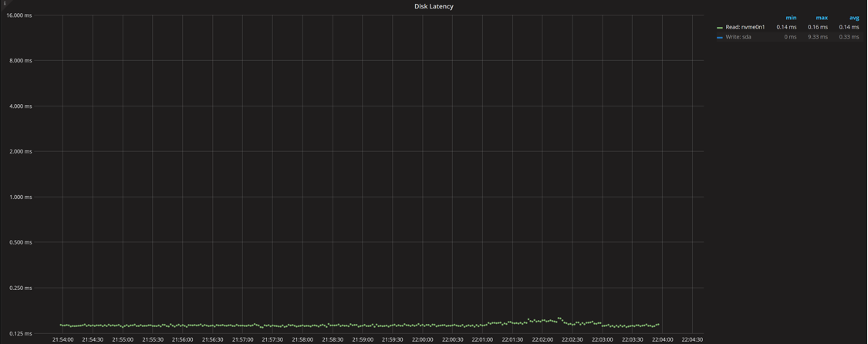The image size is (868, 344).
Task: Click the 0.125 ms label on the y-axis
Action: click(21, 333)
